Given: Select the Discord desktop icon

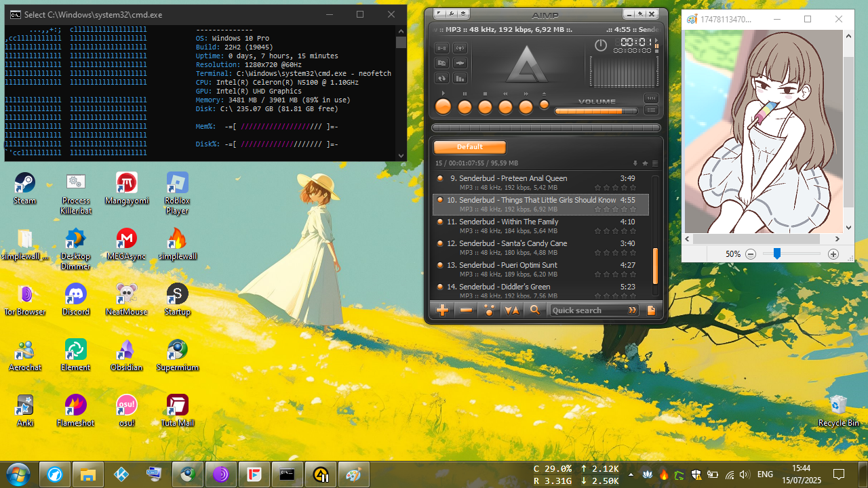Looking at the screenshot, I should (76, 299).
